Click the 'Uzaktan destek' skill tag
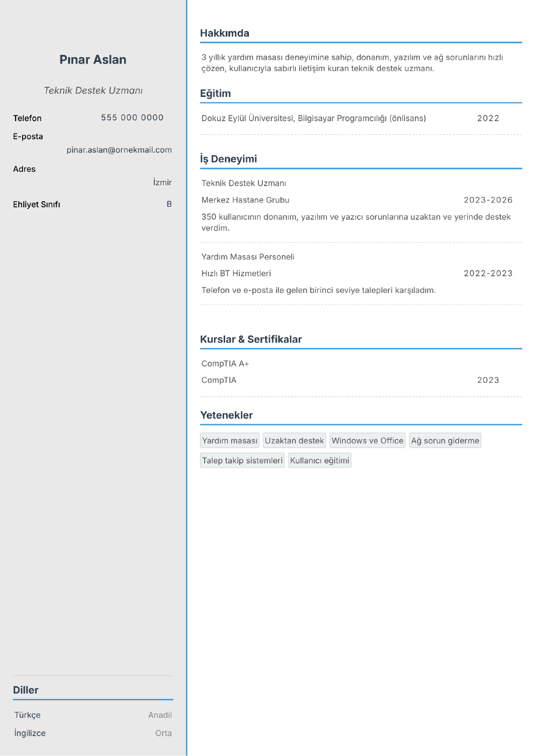This screenshot has height=756, width=535. point(294,440)
